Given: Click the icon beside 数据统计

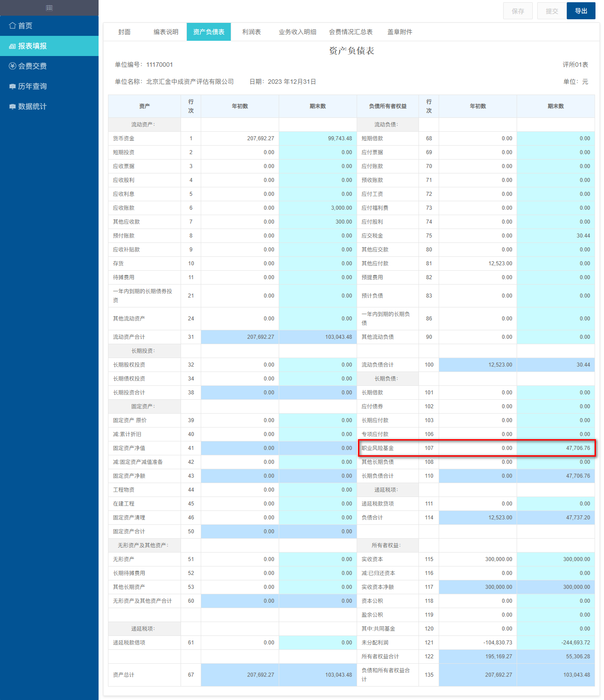Looking at the screenshot, I should pyautogui.click(x=13, y=107).
